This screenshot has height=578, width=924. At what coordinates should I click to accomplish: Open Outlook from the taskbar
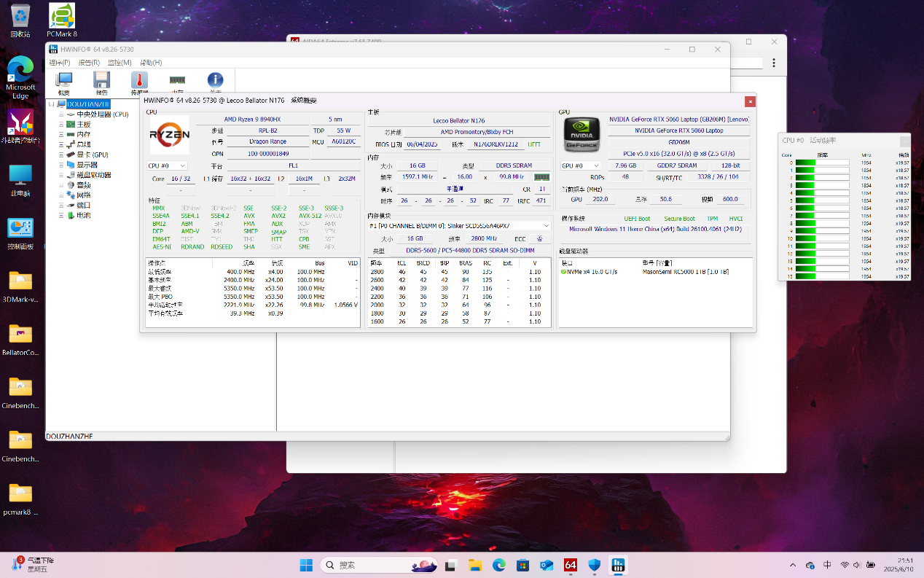coord(547,565)
